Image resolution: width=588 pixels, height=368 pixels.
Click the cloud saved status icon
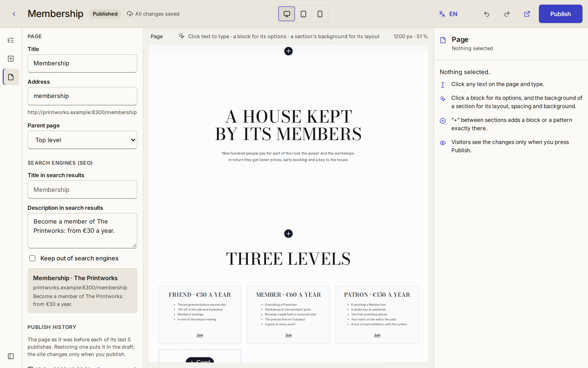tap(130, 14)
